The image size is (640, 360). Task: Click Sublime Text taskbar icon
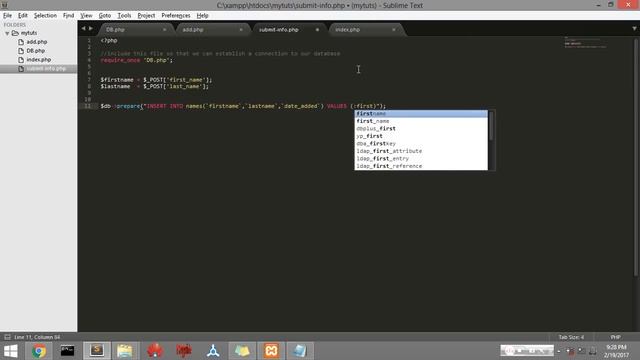tap(97, 351)
